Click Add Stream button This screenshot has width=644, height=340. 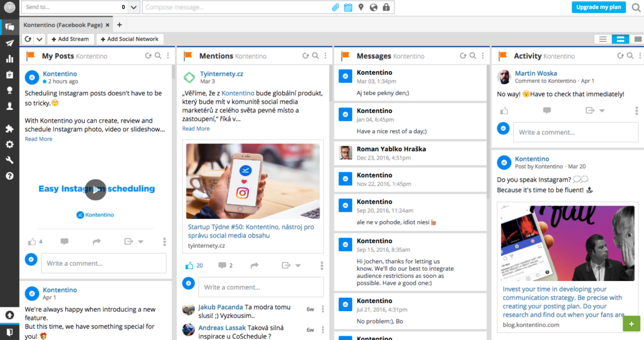point(70,39)
